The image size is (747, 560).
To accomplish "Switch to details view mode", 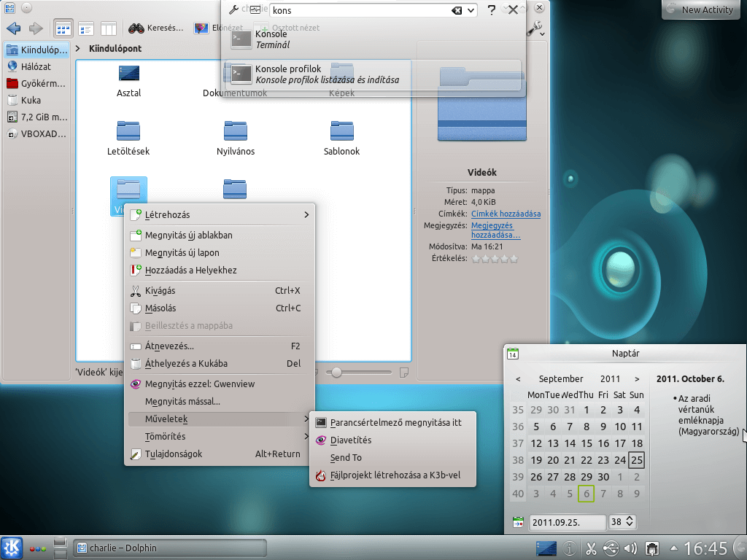I will tap(86, 28).
